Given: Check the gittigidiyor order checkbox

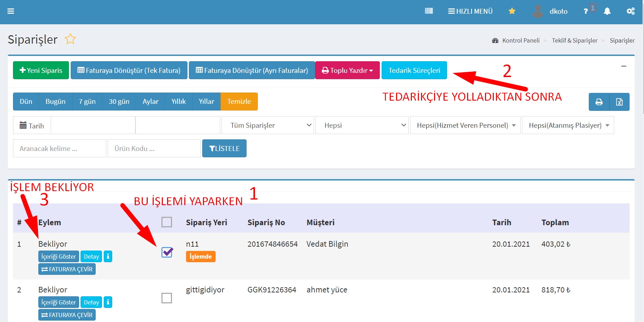Looking at the screenshot, I should pyautogui.click(x=166, y=298).
